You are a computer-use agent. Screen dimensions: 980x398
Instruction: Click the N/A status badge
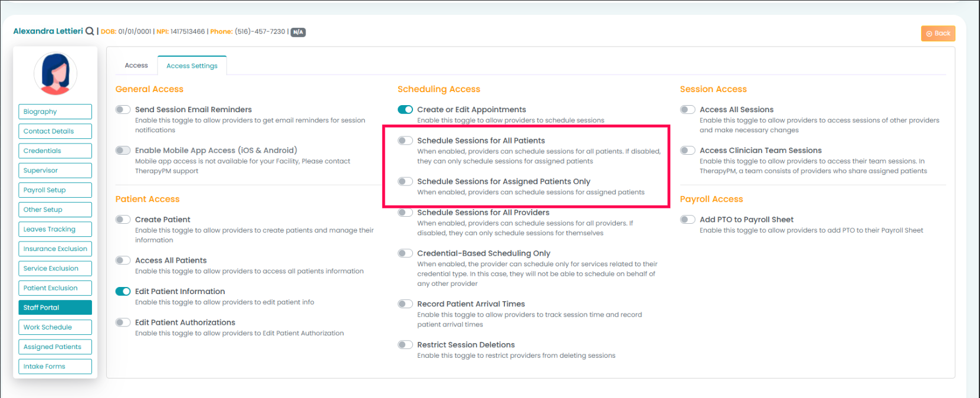coord(299,32)
